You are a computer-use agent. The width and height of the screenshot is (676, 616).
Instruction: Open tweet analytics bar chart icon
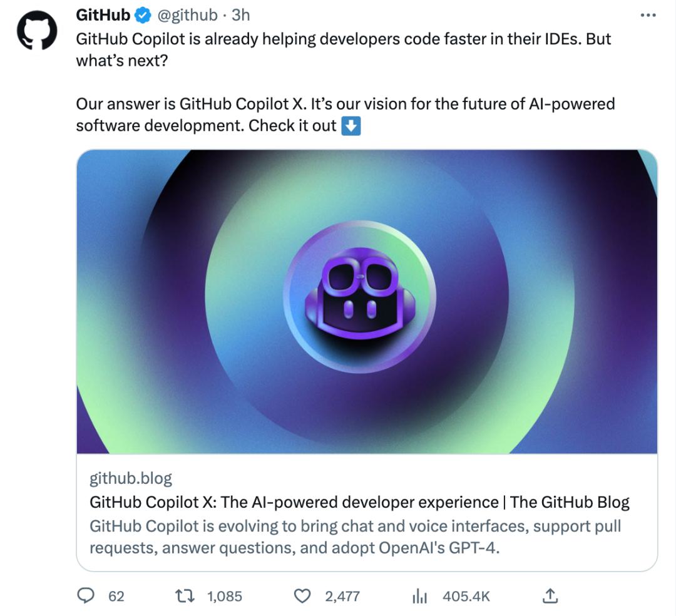pyautogui.click(x=419, y=596)
